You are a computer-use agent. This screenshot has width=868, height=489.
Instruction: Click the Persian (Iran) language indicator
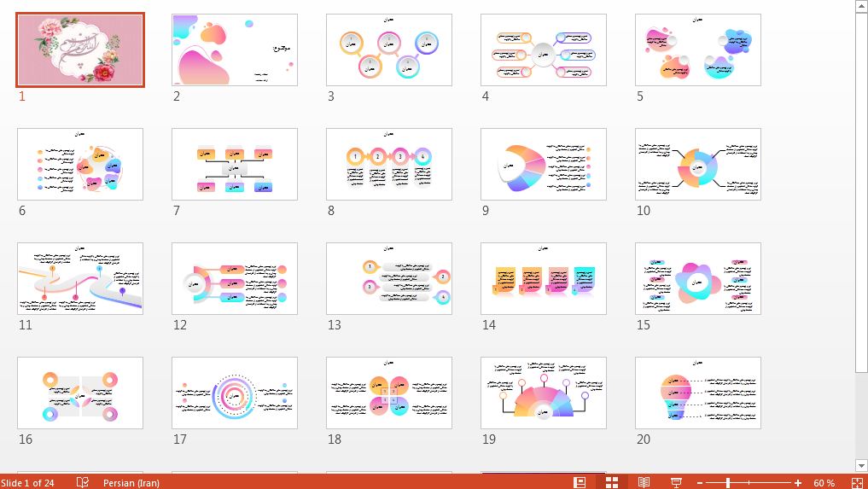tap(132, 483)
